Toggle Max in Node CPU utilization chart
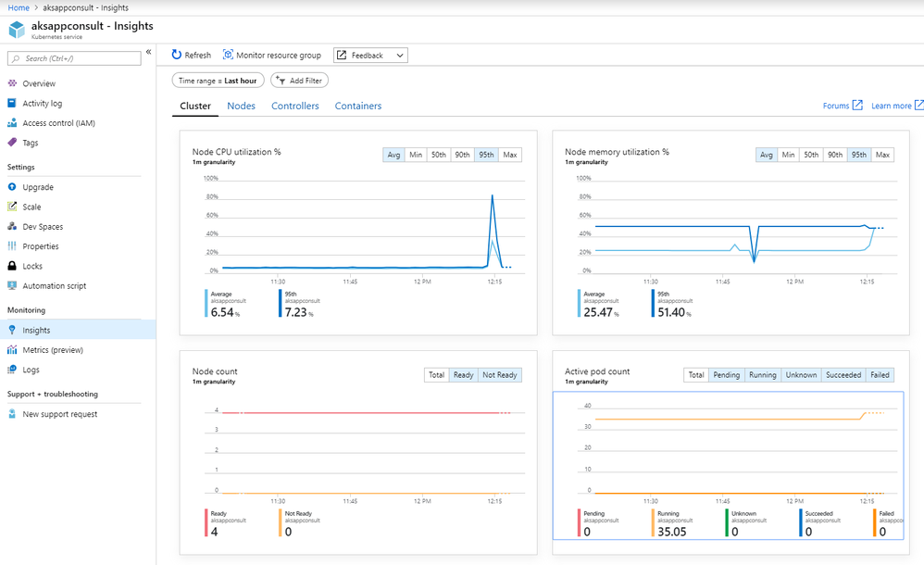Image resolution: width=924 pixels, height=565 pixels. click(510, 155)
